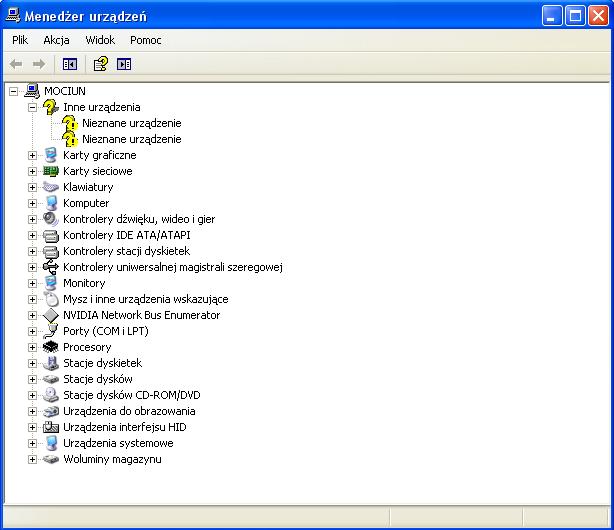Click the Forward arrow toolbar icon
Image resolution: width=614 pixels, height=530 pixels.
39,64
